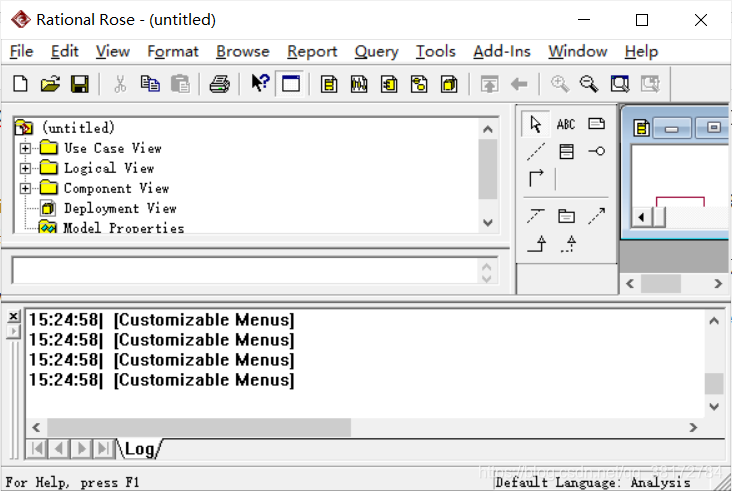
Task: Open the Report menu
Action: [312, 51]
